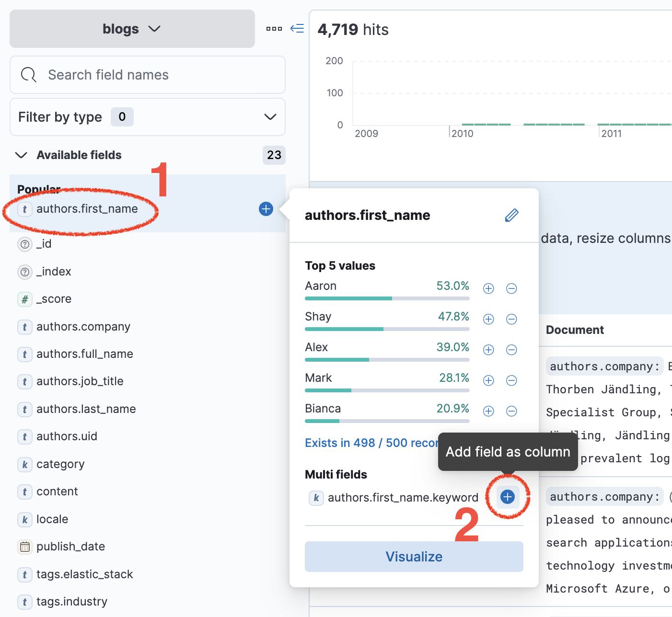
Task: Click the Document column header
Action: (575, 330)
